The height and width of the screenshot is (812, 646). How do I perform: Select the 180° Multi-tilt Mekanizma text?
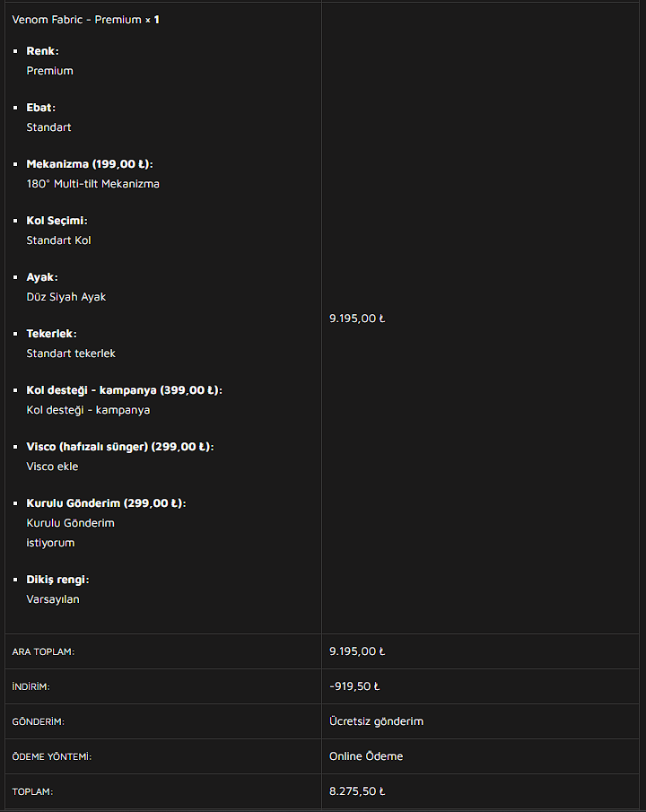[x=93, y=184]
